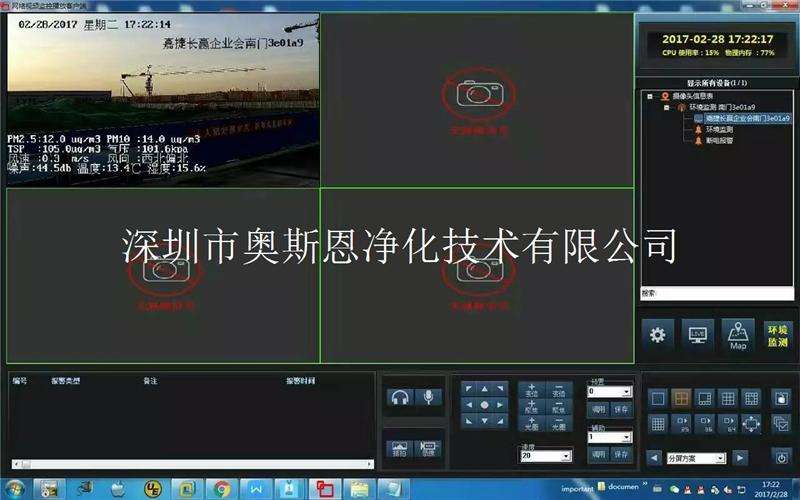
Task: Click iris plus 光圈 button
Action: pyautogui.click(x=532, y=423)
